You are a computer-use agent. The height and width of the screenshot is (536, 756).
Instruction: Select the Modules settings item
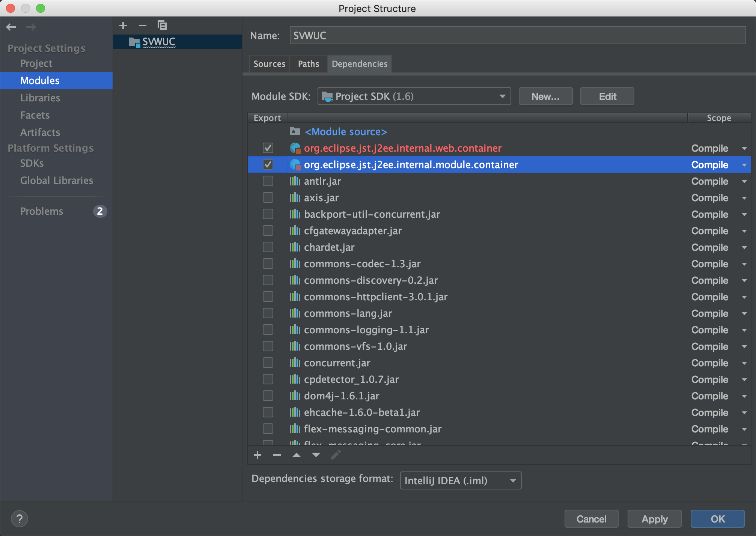point(56,81)
